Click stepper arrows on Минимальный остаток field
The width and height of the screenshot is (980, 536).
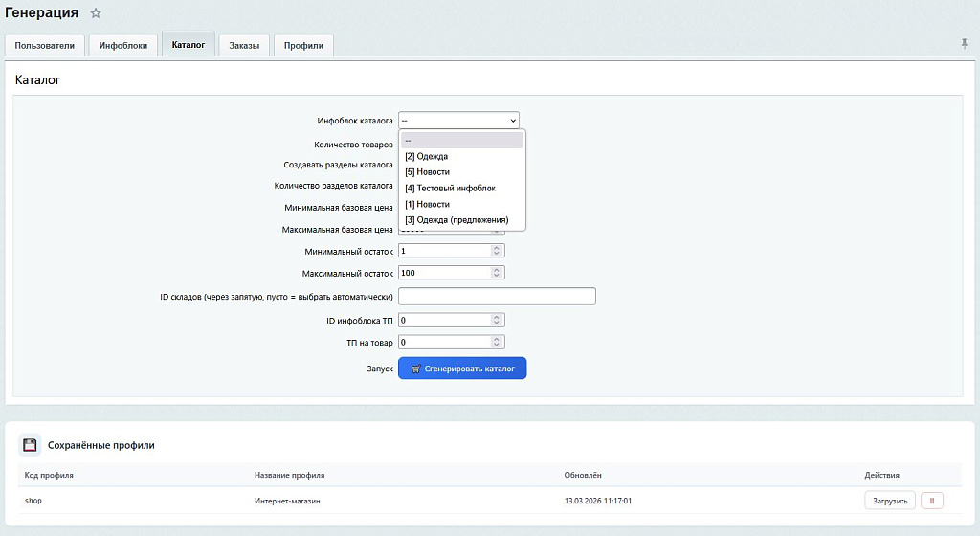point(497,251)
